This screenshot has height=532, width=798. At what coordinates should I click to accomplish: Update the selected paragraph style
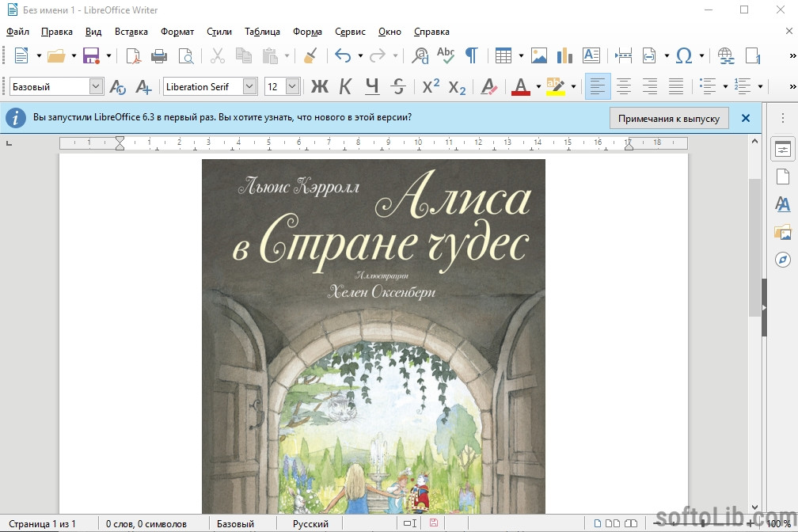[x=117, y=86]
